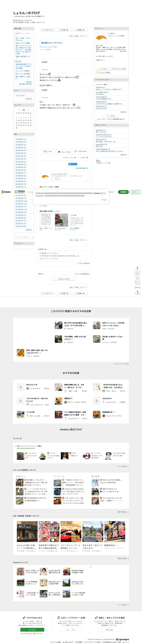Screen dimensions: 142x644
Task: Open 60代ファッション article thumbnail
Action: pyautogui.click(x=97, y=325)
